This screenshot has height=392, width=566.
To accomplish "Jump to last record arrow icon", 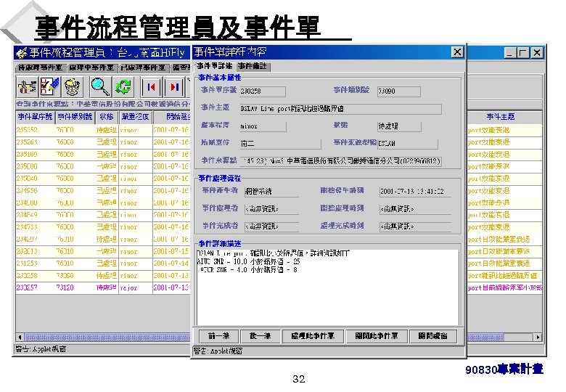I will pos(175,87).
